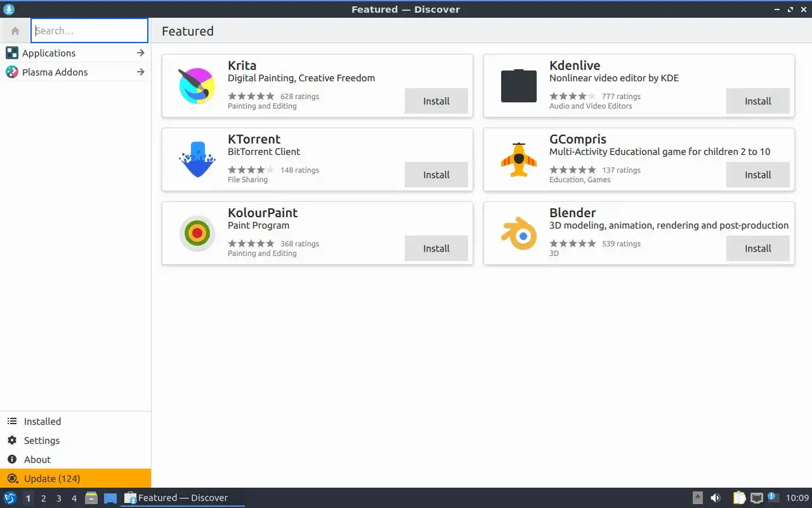Click the GCompris title text

tap(578, 140)
